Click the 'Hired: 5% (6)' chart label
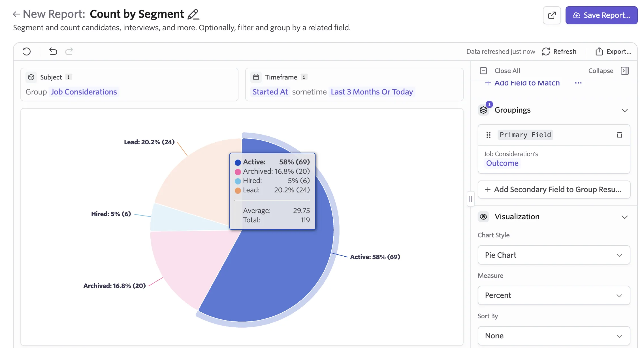 [111, 214]
